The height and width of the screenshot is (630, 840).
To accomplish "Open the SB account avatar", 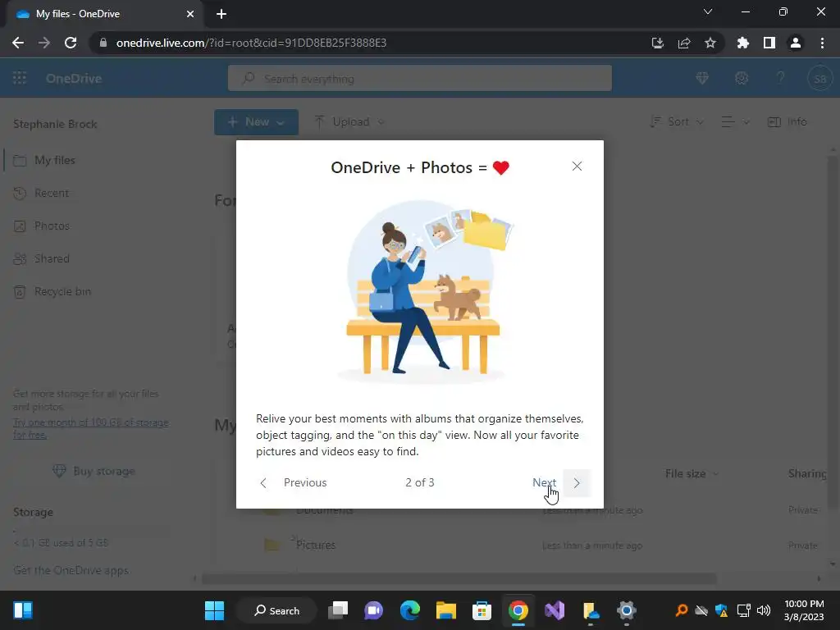I will click(819, 79).
